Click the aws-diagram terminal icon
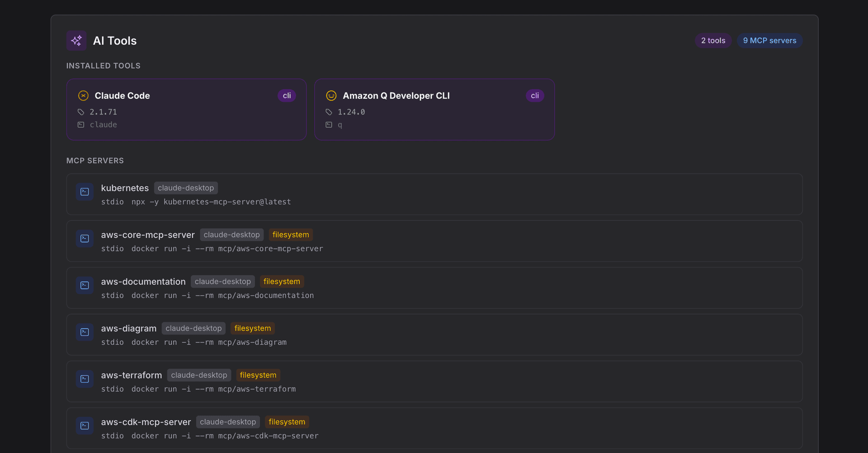 tap(84, 332)
